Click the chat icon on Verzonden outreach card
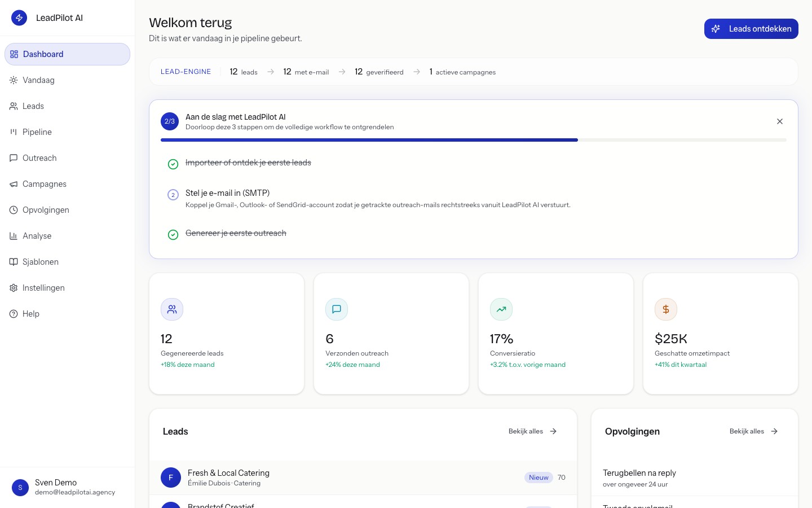The image size is (812, 508). (337, 309)
